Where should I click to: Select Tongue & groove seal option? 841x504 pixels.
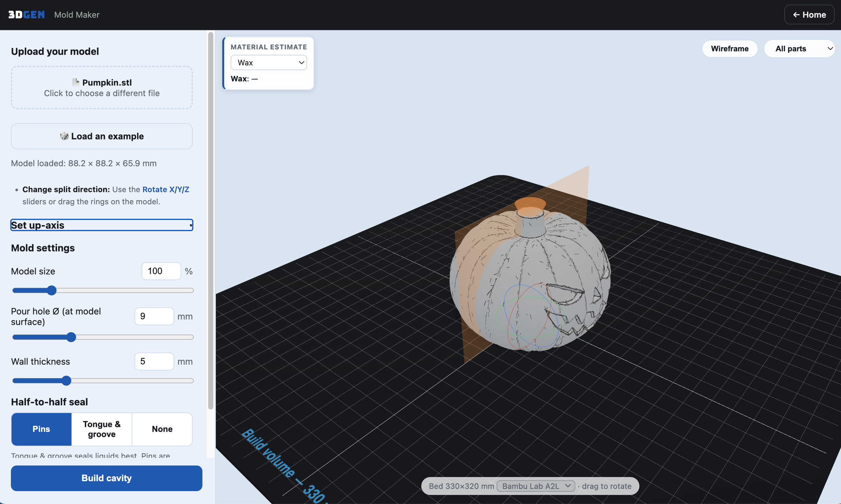tap(102, 429)
